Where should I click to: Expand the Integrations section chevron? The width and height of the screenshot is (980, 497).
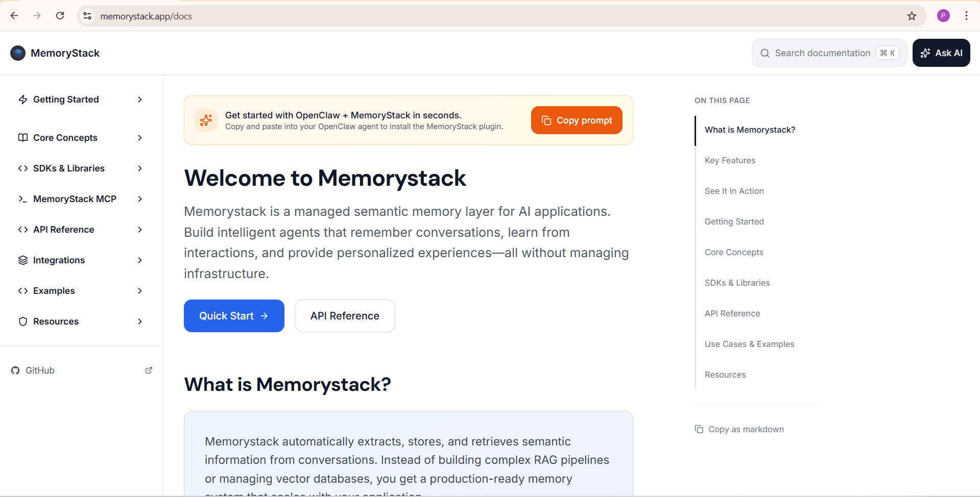coord(140,260)
